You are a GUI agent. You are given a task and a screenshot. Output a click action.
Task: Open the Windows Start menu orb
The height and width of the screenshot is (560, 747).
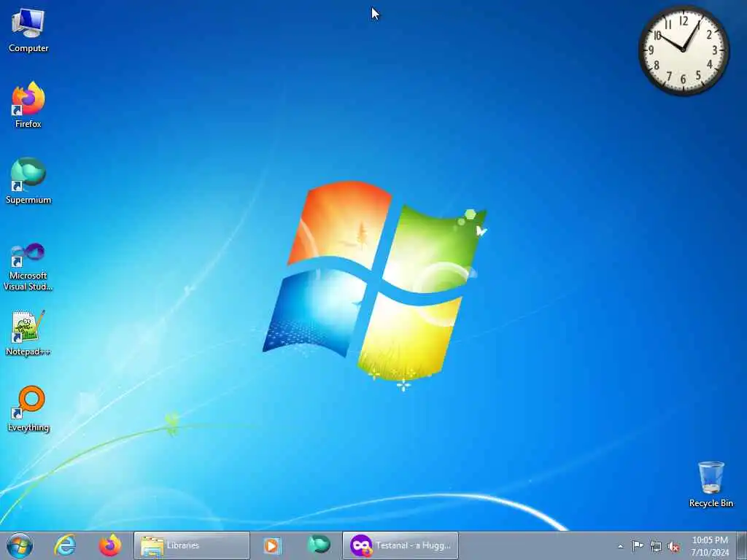(20, 545)
